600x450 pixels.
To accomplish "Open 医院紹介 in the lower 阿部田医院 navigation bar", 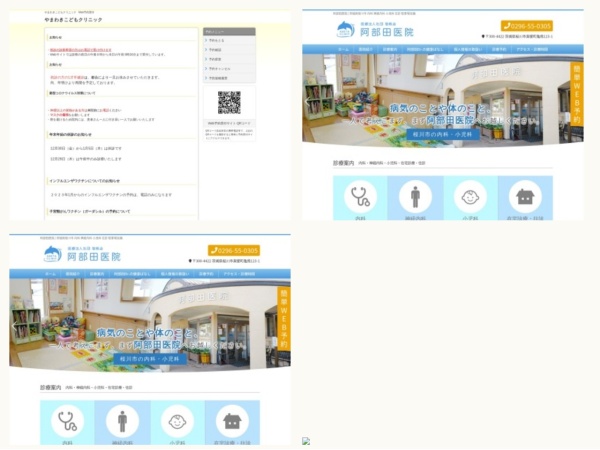I will (x=73, y=274).
